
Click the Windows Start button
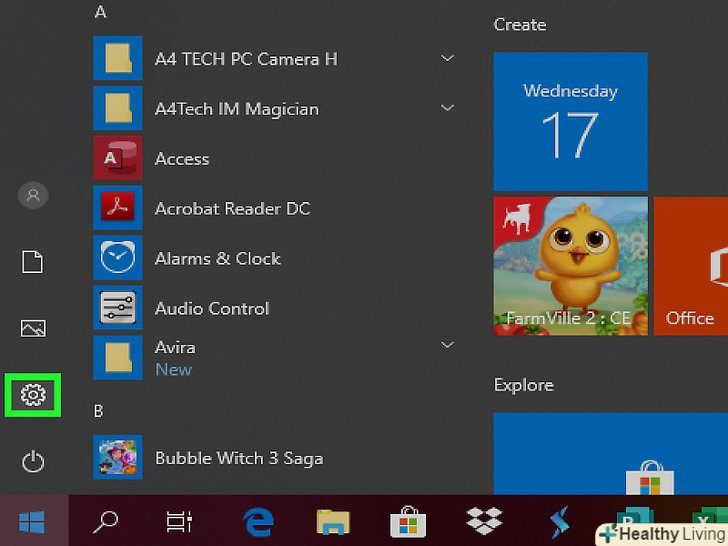click(x=32, y=521)
